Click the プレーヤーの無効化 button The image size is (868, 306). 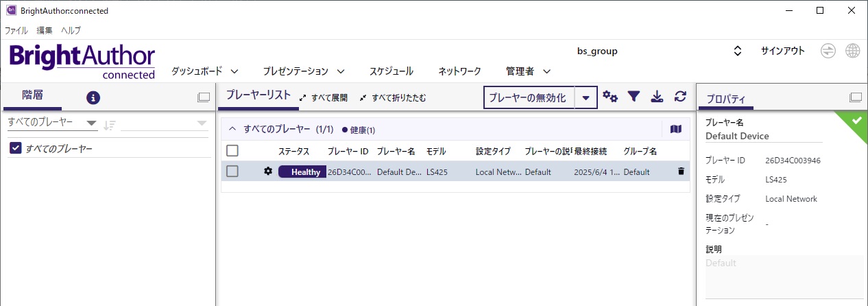(528, 97)
